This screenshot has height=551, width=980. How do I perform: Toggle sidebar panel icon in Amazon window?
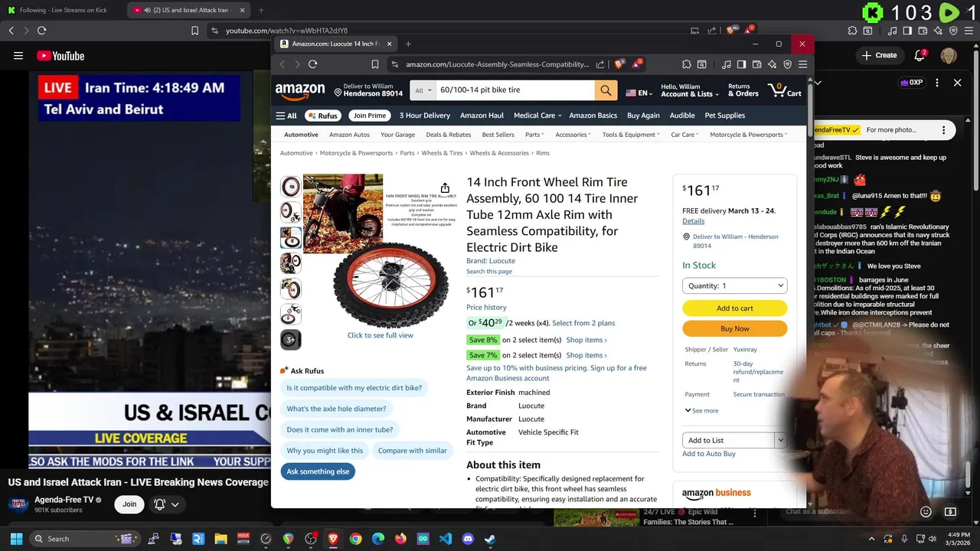741,64
